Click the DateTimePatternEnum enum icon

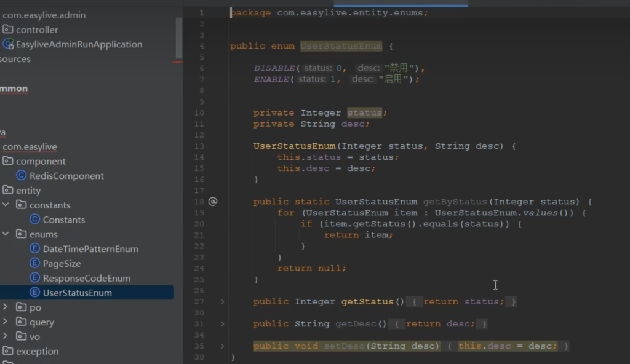(34, 249)
